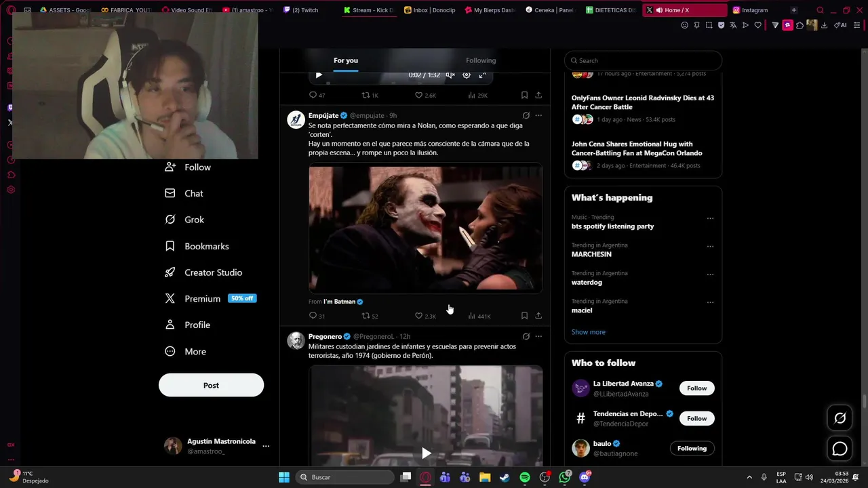Image resolution: width=868 pixels, height=488 pixels.
Task: Open the floating Grok button
Action: tap(840, 418)
